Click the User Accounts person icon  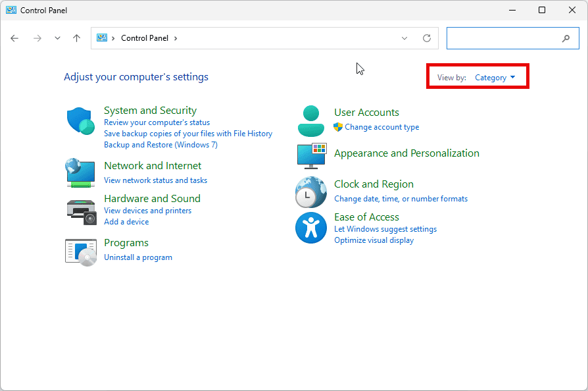311,120
